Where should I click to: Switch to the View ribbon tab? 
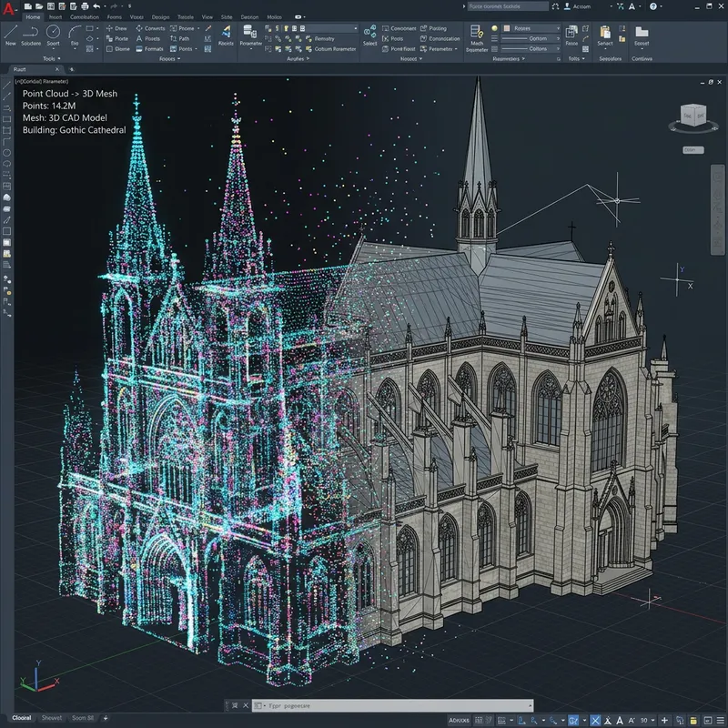click(x=207, y=17)
